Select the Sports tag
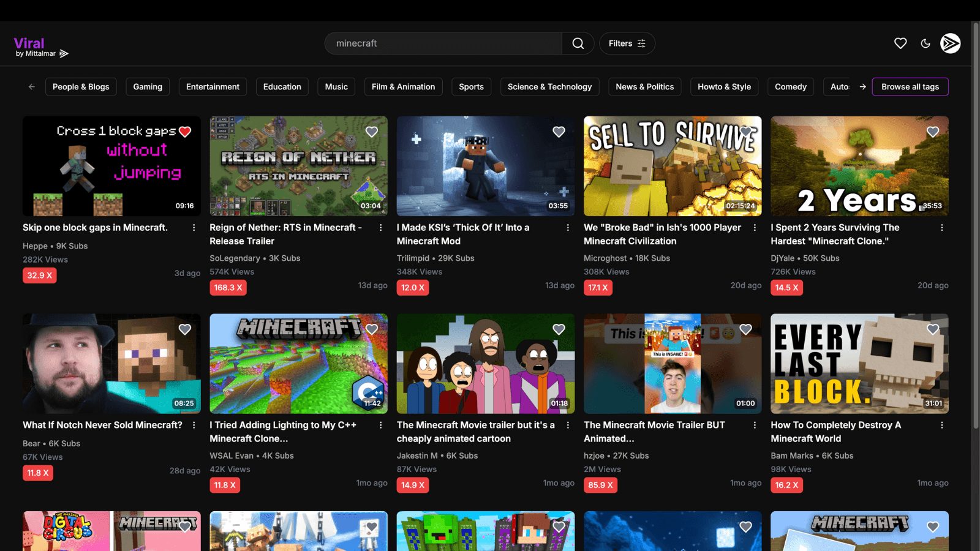 471,87
